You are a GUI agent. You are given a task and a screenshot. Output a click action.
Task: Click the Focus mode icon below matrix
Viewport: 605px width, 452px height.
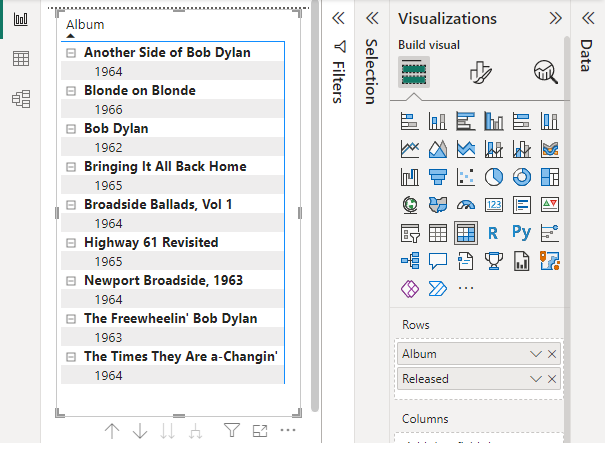pyautogui.click(x=260, y=431)
